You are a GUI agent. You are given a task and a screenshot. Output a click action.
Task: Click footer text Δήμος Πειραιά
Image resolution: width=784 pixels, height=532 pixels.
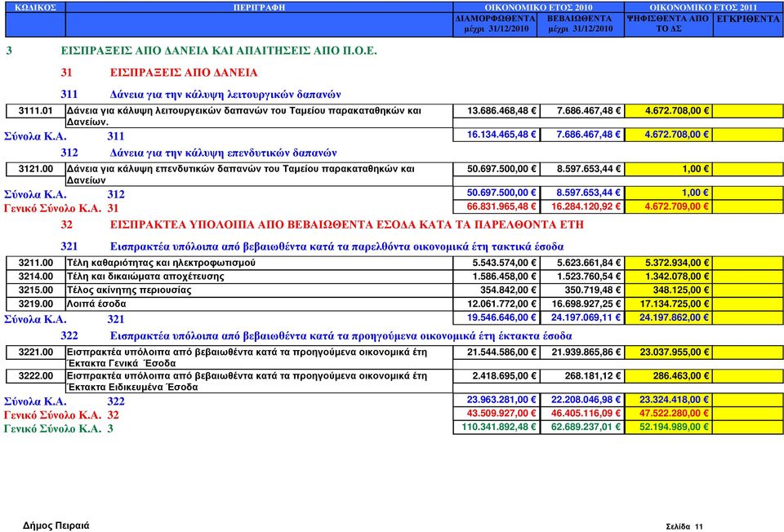pos(56,525)
